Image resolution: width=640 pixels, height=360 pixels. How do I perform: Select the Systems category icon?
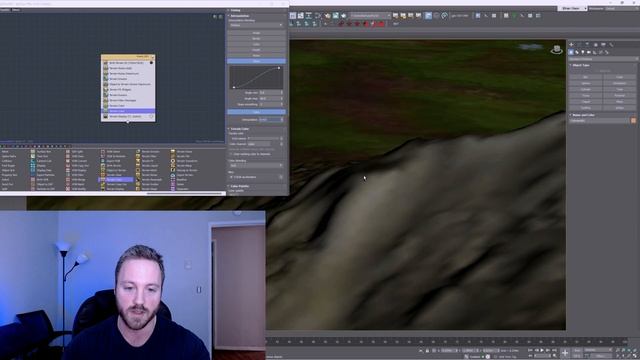coord(607,52)
